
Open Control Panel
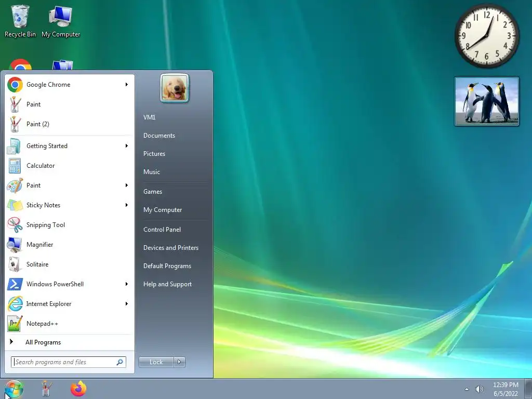click(162, 229)
